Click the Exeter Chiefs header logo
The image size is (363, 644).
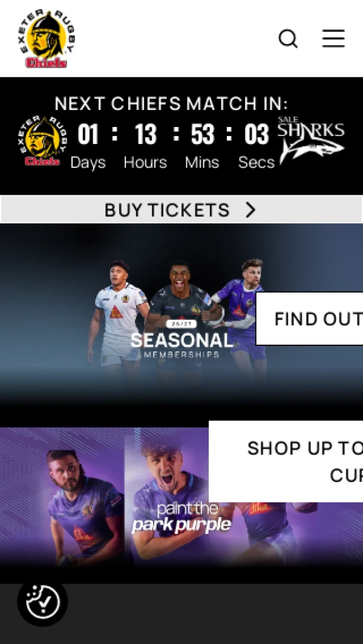(47, 39)
